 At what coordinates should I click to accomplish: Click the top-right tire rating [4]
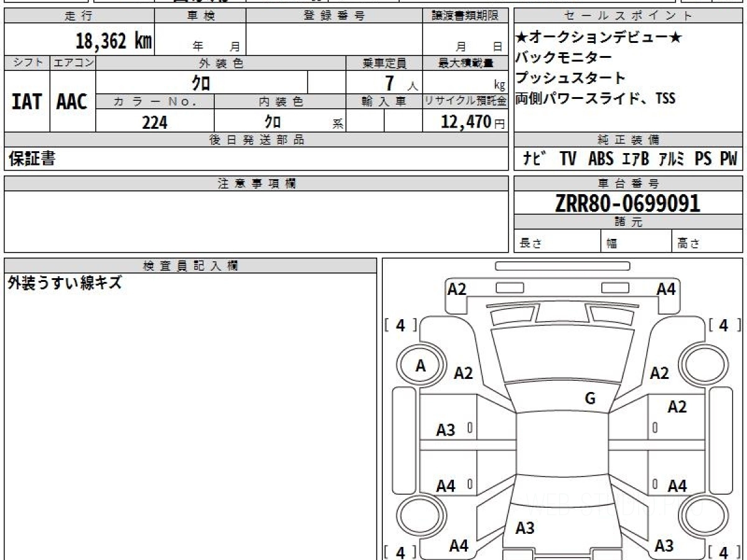click(x=723, y=325)
